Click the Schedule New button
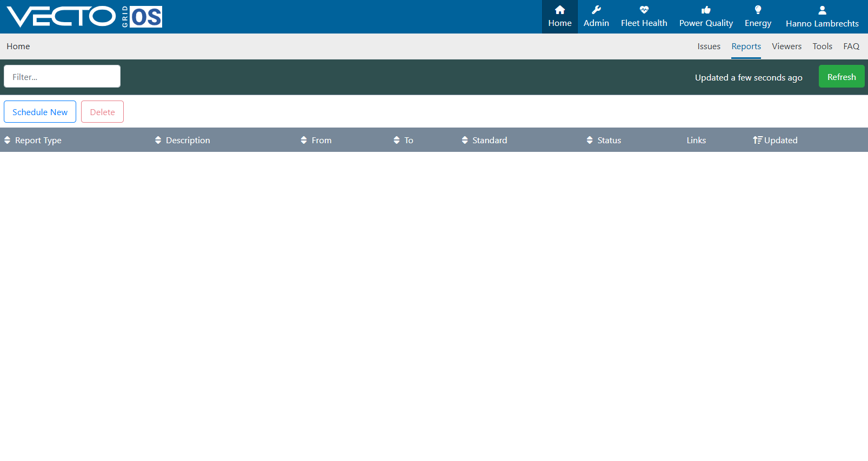Viewport: 868px width, 461px height. coord(40,112)
